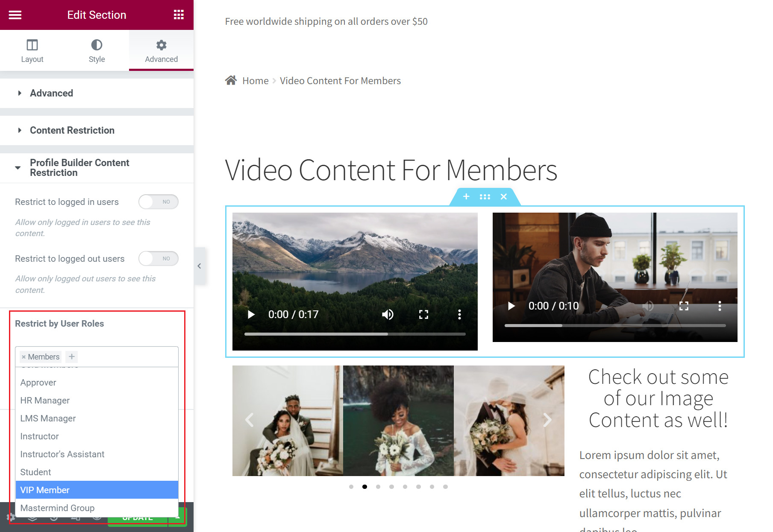Select the highlighted VIP Member option

click(x=97, y=490)
